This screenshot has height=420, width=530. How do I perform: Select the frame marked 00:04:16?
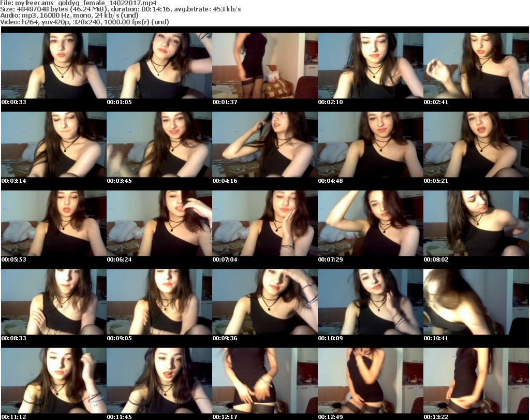[265, 144]
